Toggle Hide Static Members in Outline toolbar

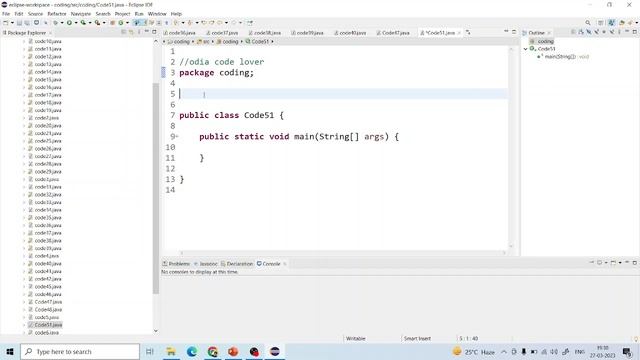(597, 32)
